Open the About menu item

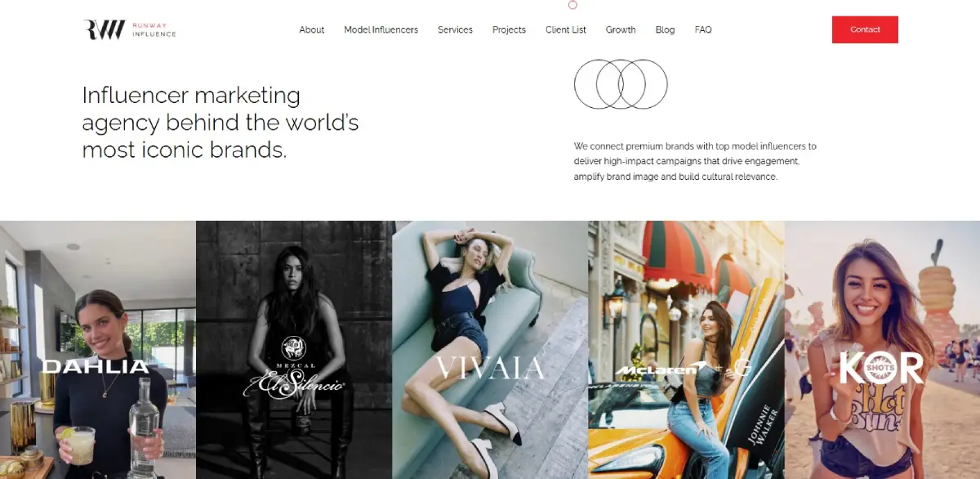[311, 29]
